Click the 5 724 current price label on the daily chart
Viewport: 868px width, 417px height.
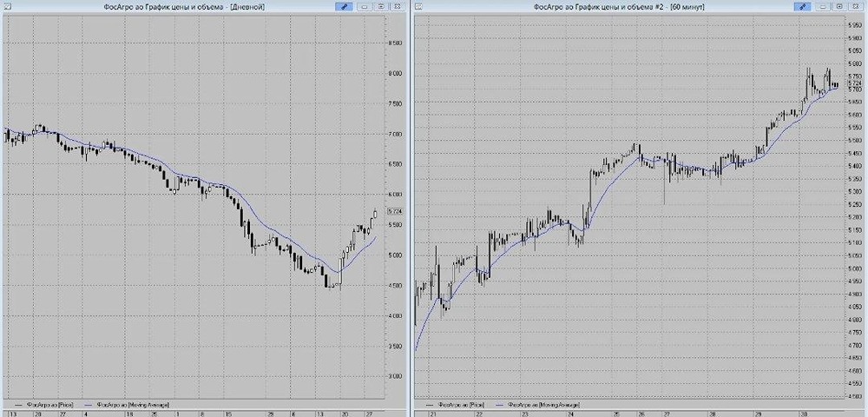click(x=395, y=212)
